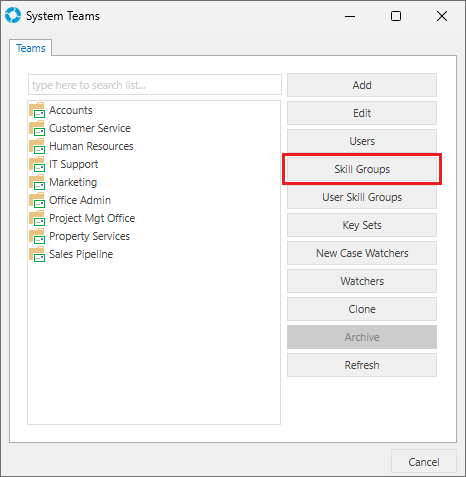Select the Property Services team

[x=89, y=236]
